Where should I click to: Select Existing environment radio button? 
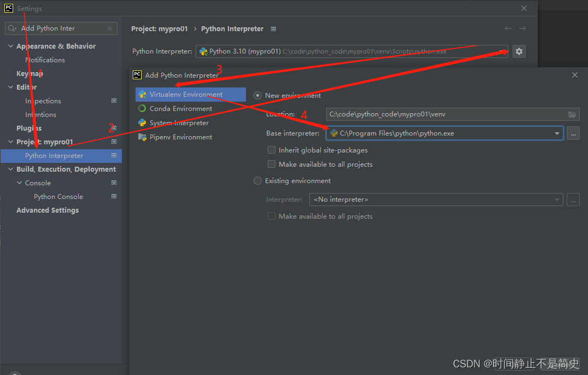click(257, 181)
